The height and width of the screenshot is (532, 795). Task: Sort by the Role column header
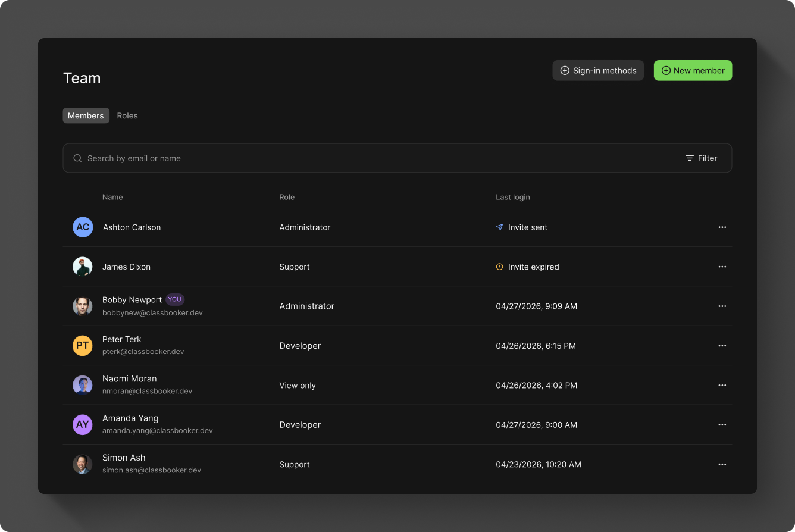287,197
